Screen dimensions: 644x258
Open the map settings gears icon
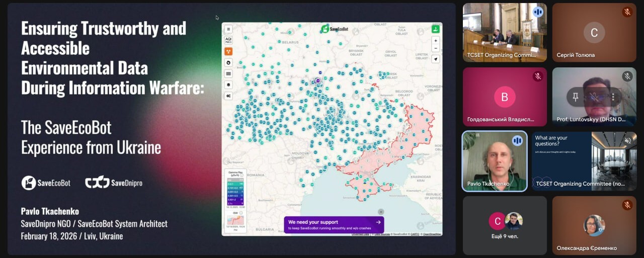[228, 96]
